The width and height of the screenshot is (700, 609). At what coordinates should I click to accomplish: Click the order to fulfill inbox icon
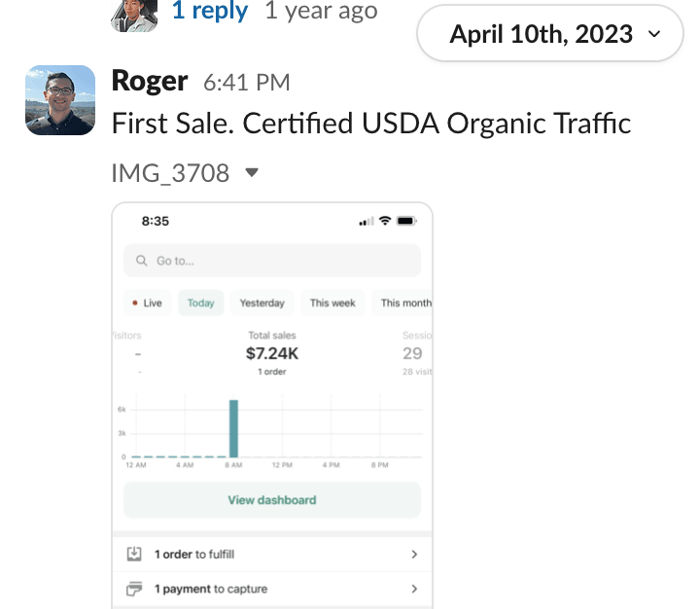coord(134,554)
